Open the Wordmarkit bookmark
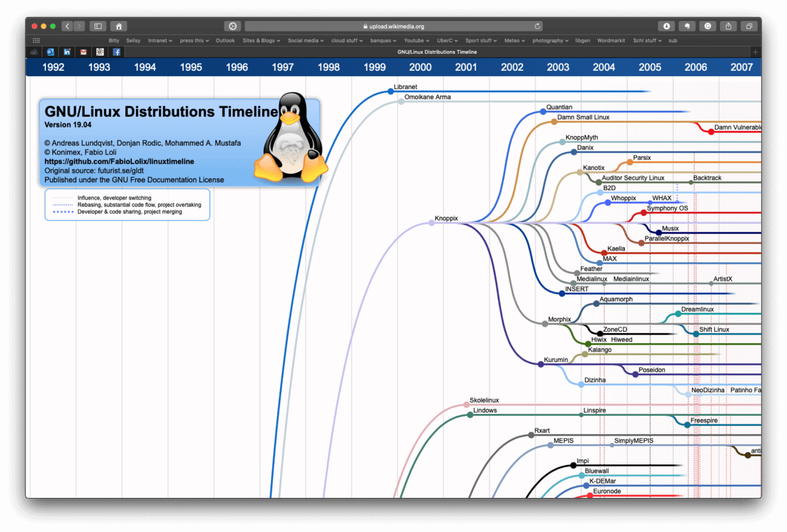 (611, 41)
